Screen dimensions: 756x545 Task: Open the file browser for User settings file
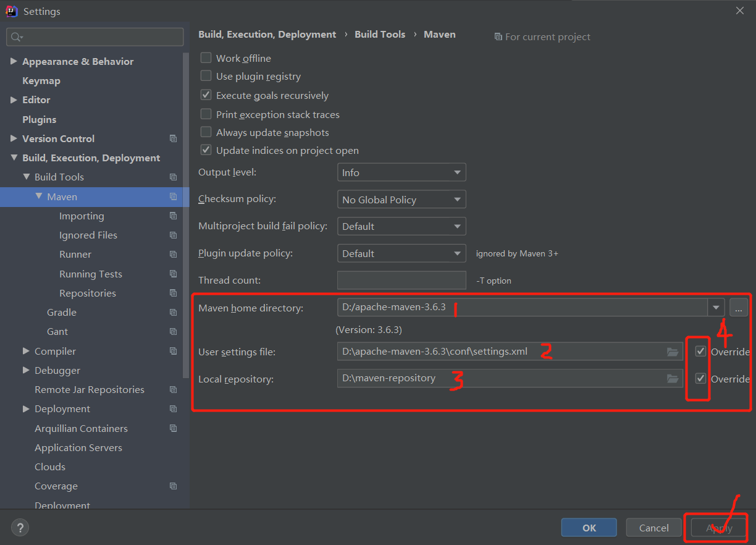(x=673, y=351)
